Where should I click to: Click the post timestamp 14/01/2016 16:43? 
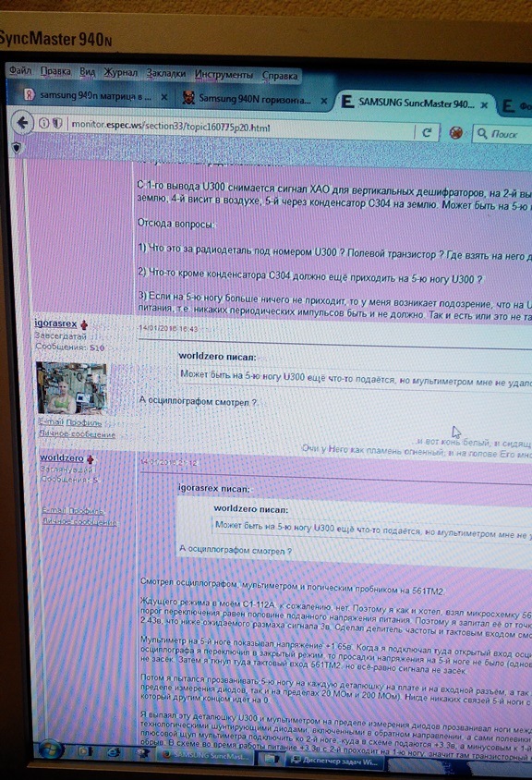tap(168, 328)
